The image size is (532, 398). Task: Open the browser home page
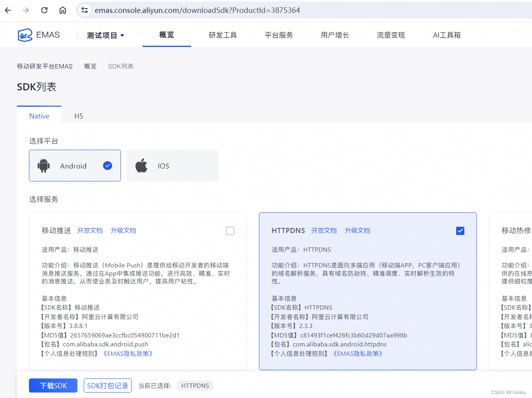[63, 10]
